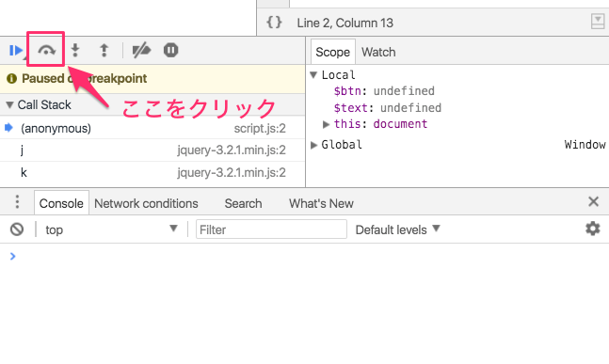Image resolution: width=609 pixels, height=364 pixels.
Task: Select the Console drawer tab
Action: coord(61,203)
